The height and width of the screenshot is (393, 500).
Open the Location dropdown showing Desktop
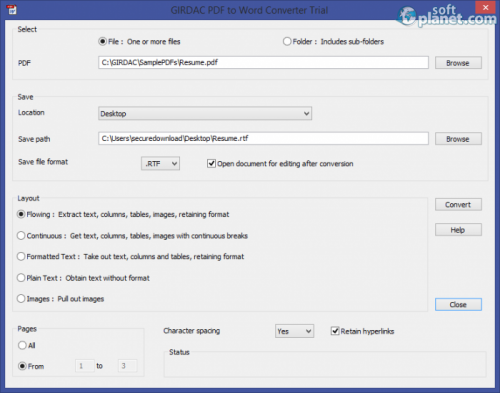205,114
